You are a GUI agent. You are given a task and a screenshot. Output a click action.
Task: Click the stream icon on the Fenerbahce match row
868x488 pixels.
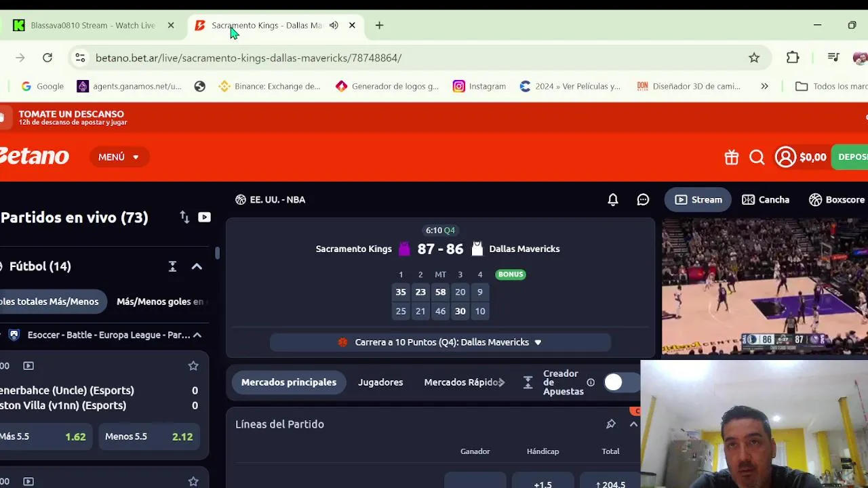28,366
